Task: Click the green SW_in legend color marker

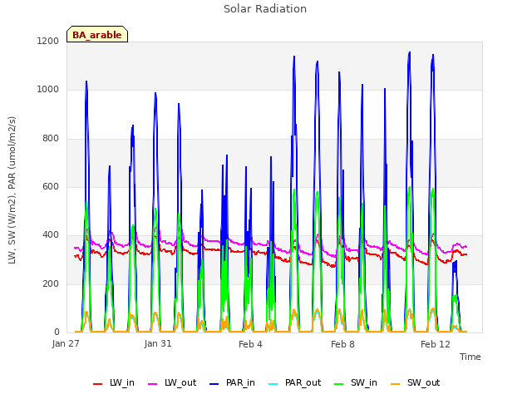Action: pos(338,384)
